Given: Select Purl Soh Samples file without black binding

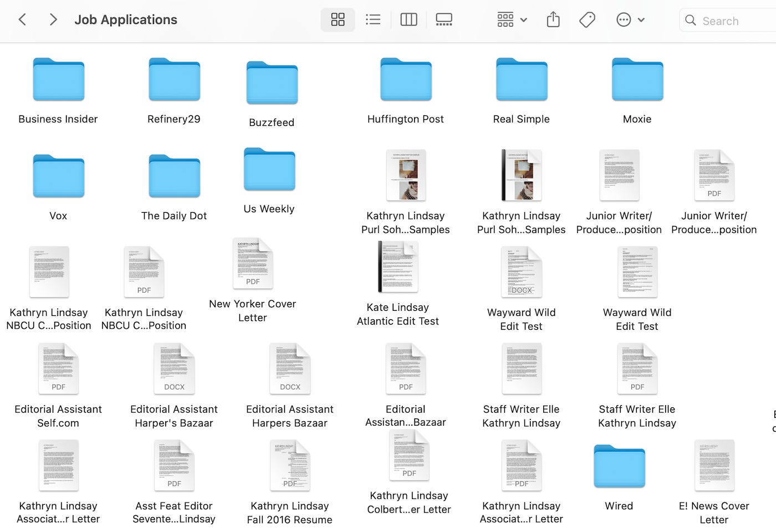Looking at the screenshot, I should 406,175.
